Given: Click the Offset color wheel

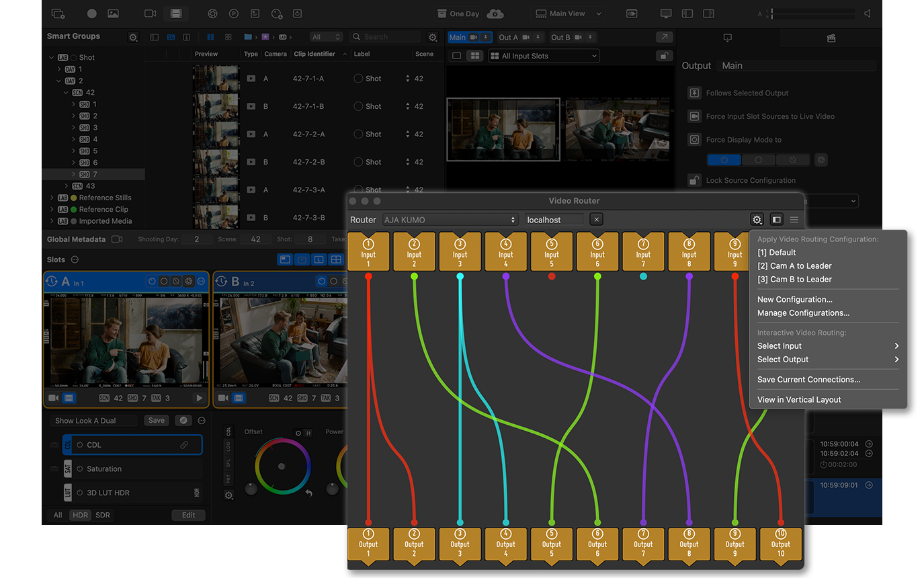Looking at the screenshot, I should pyautogui.click(x=282, y=466).
